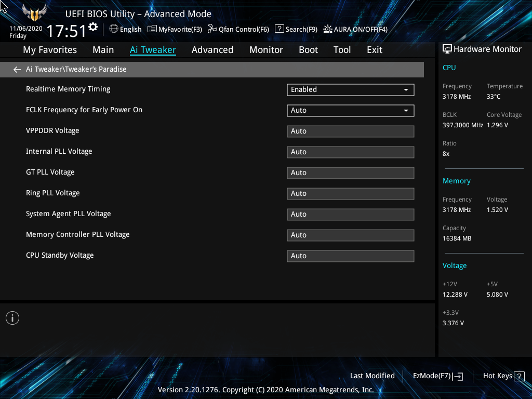Click the Hot Keys question mark icon
This screenshot has height=399, width=532.
[x=519, y=376]
